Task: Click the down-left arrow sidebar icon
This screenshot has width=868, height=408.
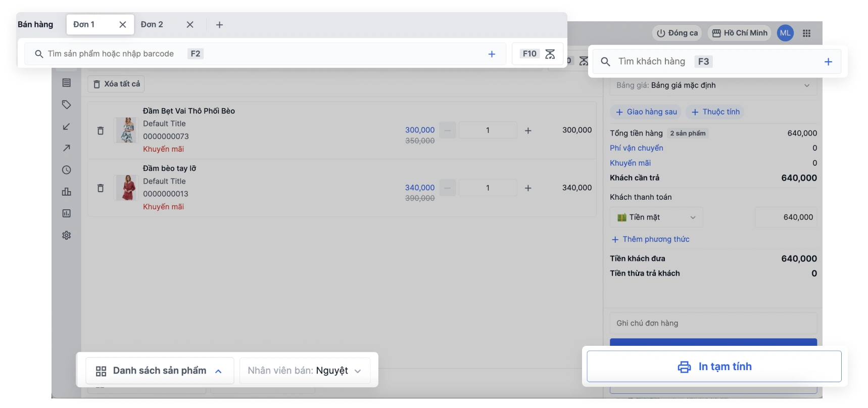Action: point(66,126)
